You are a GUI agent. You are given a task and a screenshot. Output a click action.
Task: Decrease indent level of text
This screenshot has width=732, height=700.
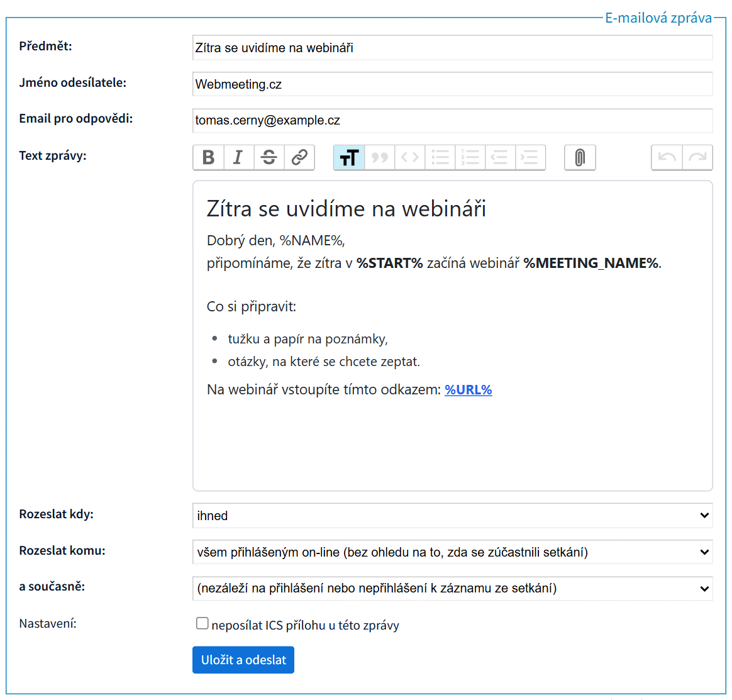[500, 157]
